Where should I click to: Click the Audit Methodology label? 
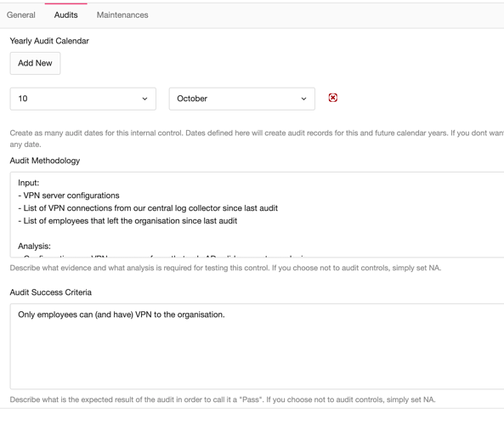pyautogui.click(x=45, y=161)
